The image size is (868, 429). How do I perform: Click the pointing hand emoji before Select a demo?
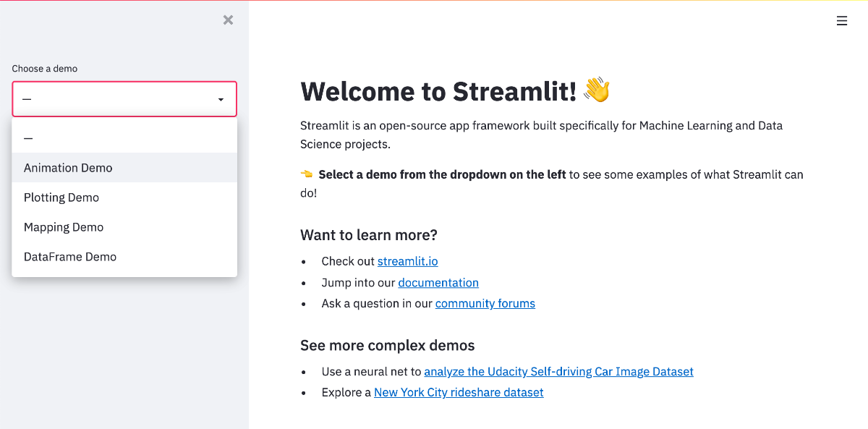(307, 174)
